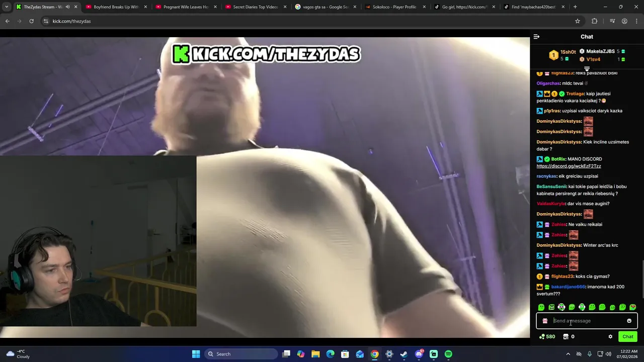Image resolution: width=644 pixels, height=362 pixels.
Task: Go back in browser history
Action: click(x=7, y=21)
